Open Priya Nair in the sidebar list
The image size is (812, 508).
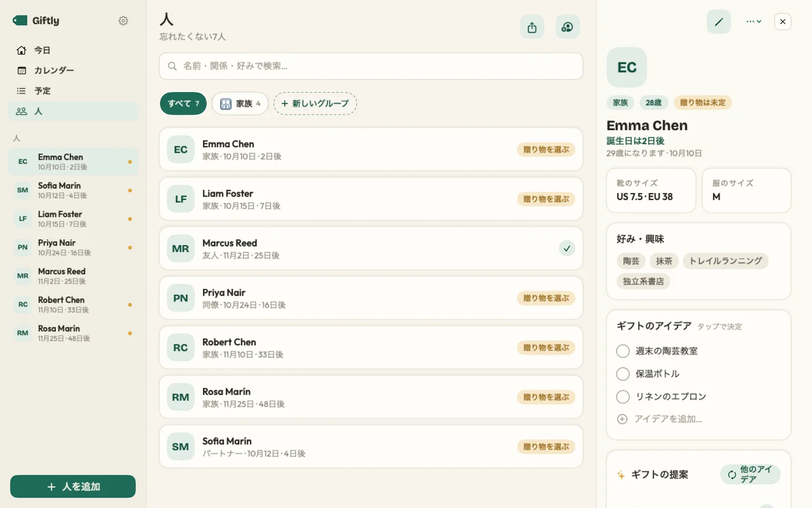73,247
